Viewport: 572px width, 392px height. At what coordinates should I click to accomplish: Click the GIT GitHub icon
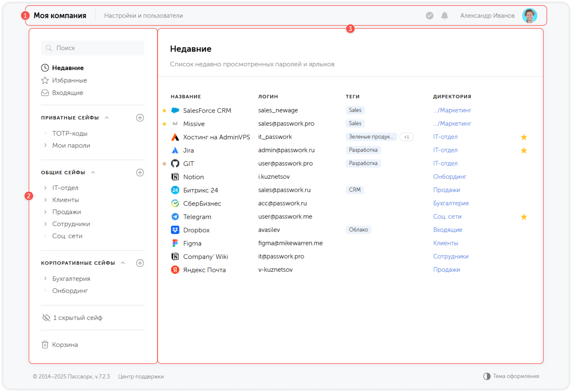tap(175, 163)
